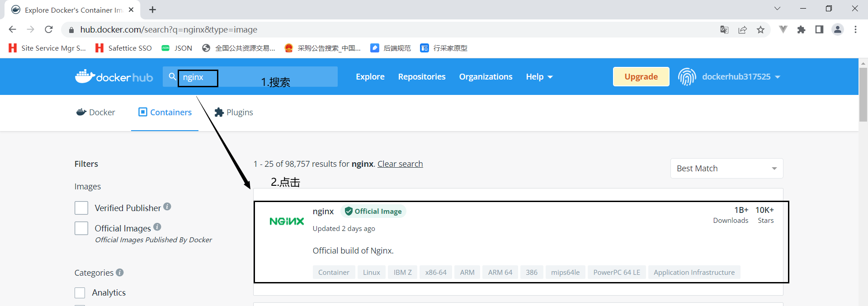This screenshot has width=868, height=306.
Task: Click the Docker Hub logo
Action: click(x=114, y=77)
